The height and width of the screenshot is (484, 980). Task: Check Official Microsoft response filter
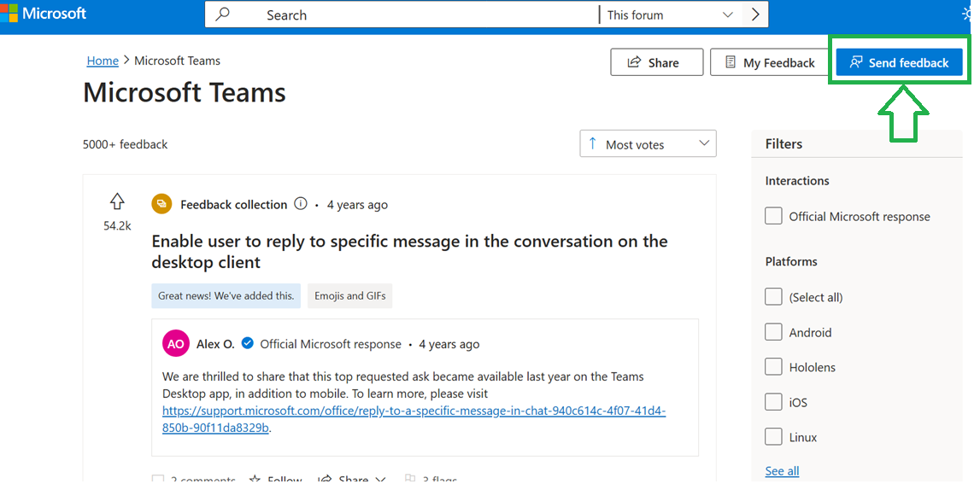tap(773, 216)
